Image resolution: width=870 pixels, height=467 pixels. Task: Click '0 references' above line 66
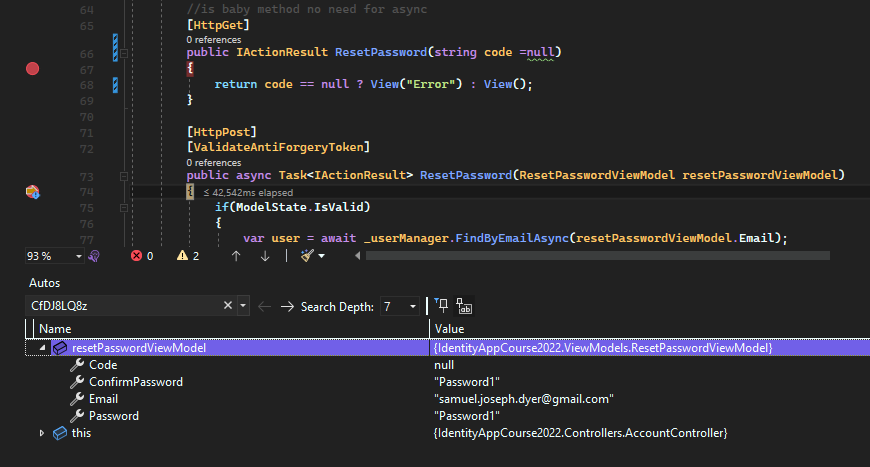pyautogui.click(x=214, y=40)
